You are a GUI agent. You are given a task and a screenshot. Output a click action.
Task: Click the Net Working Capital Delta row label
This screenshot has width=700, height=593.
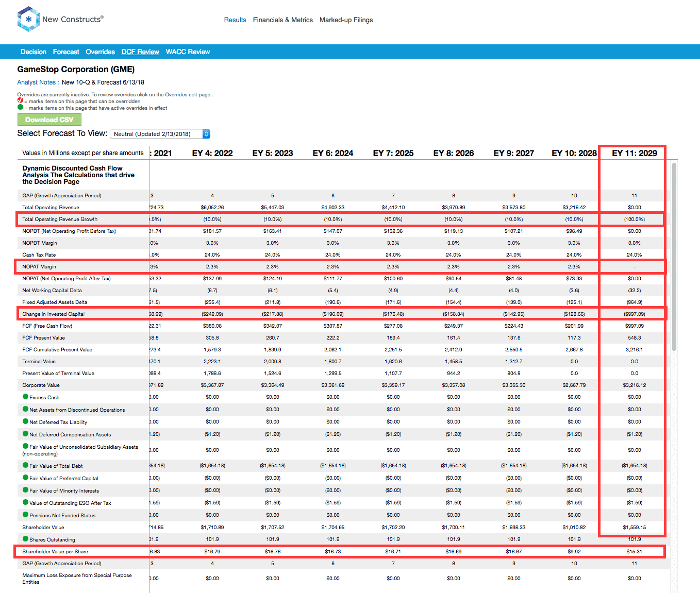point(52,291)
